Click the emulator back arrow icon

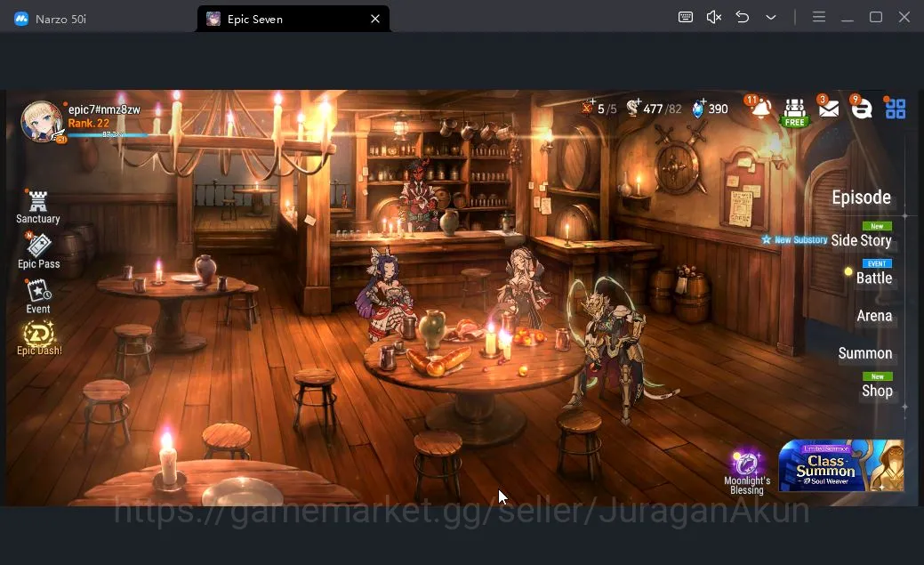(743, 17)
